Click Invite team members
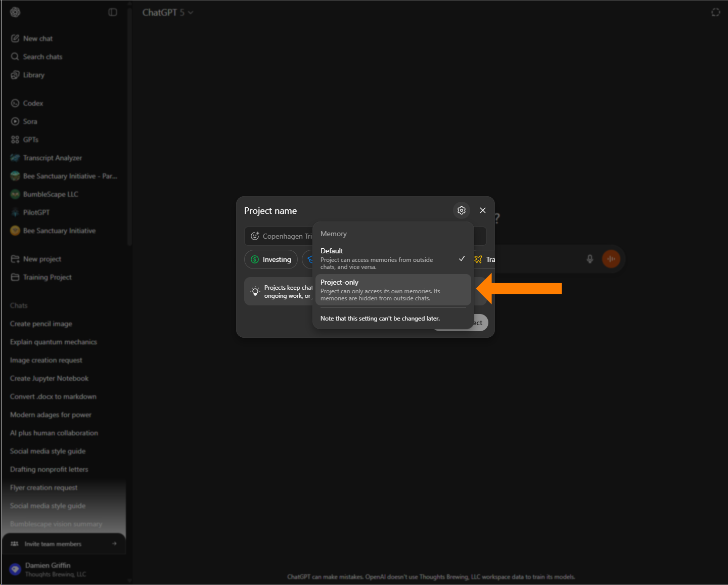This screenshot has width=728, height=585. (53, 544)
